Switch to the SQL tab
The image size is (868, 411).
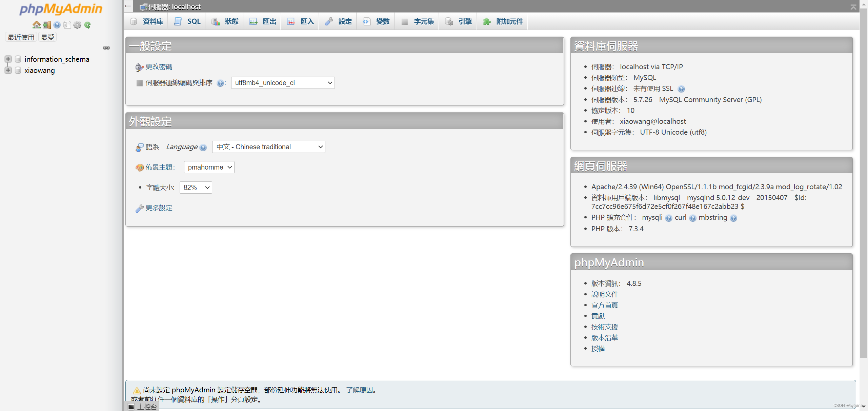coord(187,21)
